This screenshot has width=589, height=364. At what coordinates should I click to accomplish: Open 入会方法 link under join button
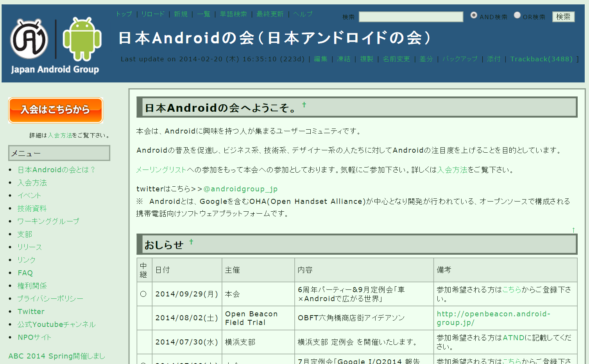tap(60, 135)
